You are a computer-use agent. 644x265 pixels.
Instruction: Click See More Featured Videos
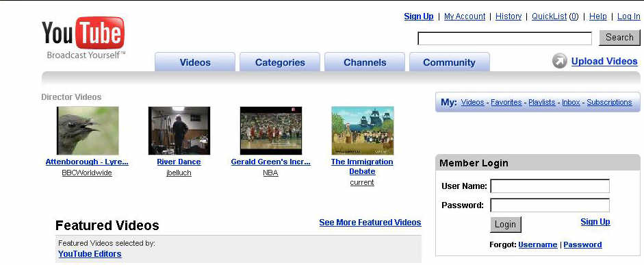click(370, 223)
